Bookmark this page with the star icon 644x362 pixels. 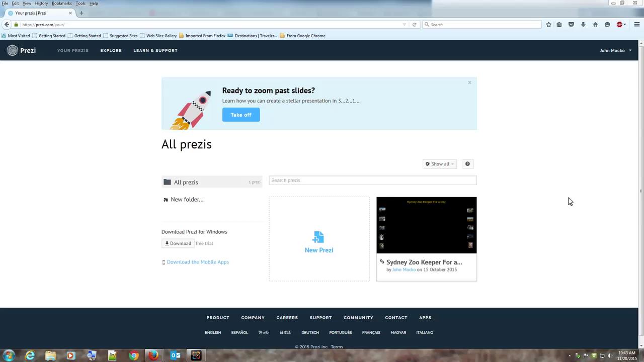point(548,25)
